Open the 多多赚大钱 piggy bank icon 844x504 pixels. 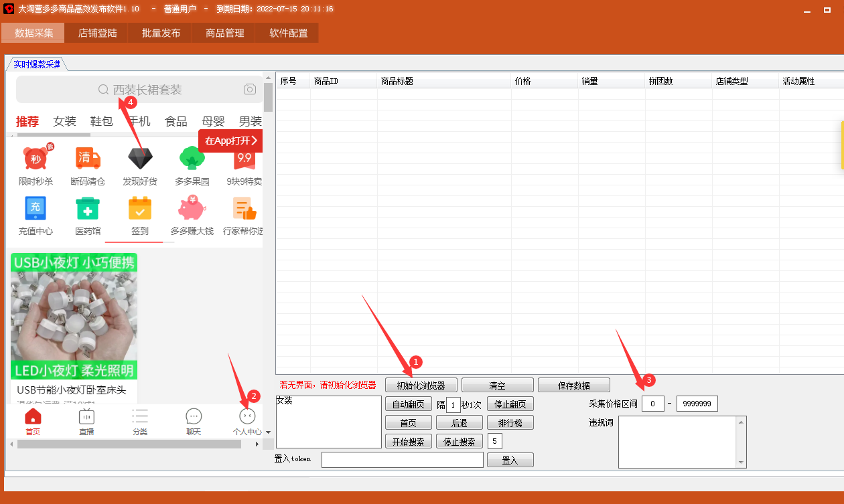tap(192, 216)
